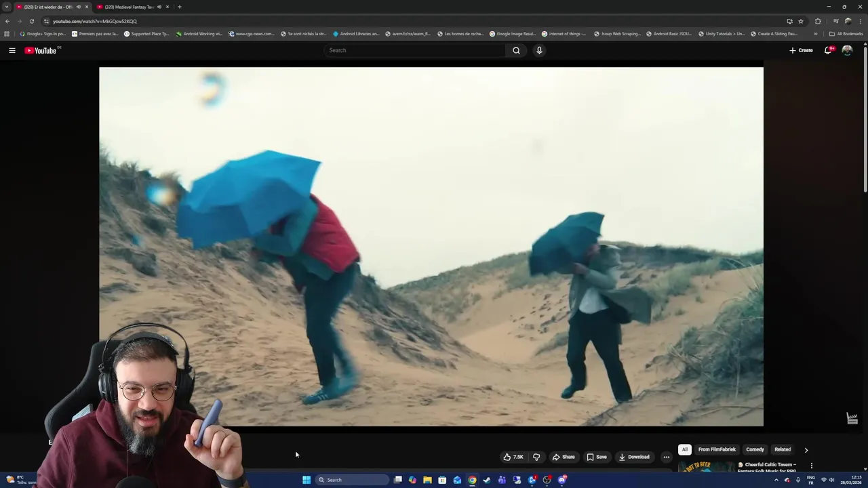The width and height of the screenshot is (868, 488).
Task: Open Google+ Sign-In bookmark
Action: coord(43,33)
